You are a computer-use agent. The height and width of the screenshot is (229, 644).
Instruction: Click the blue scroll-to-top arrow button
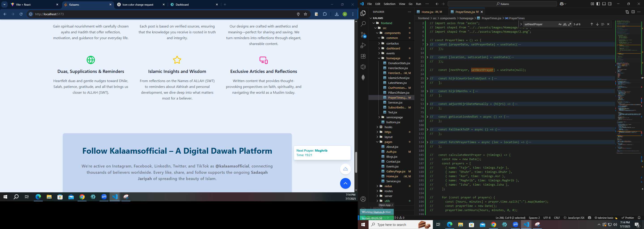345,184
